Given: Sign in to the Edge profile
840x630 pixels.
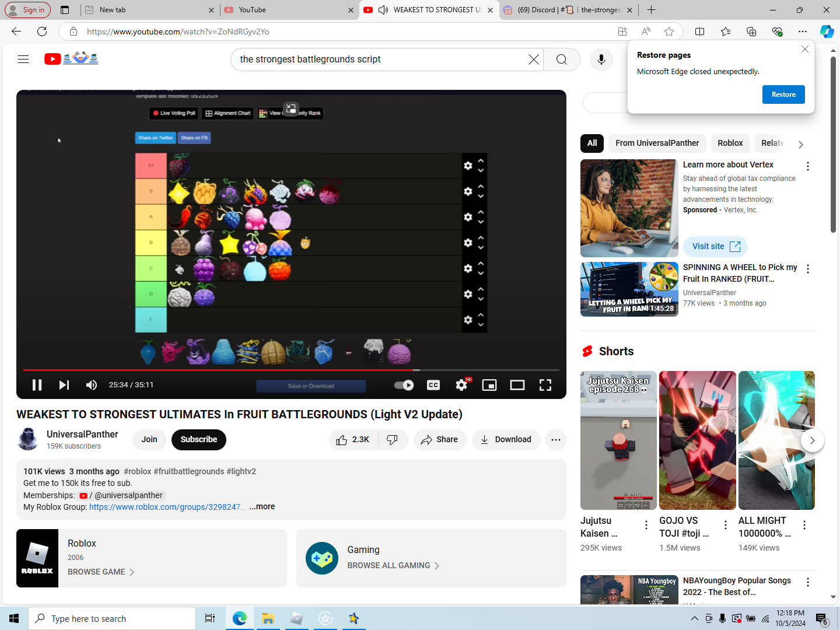Looking at the screenshot, I should click(28, 10).
